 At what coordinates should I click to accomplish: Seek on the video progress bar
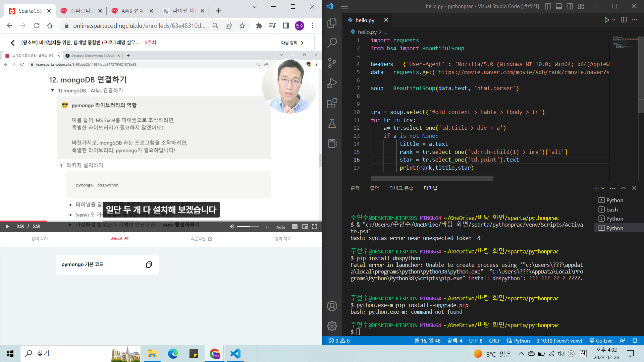161,221
